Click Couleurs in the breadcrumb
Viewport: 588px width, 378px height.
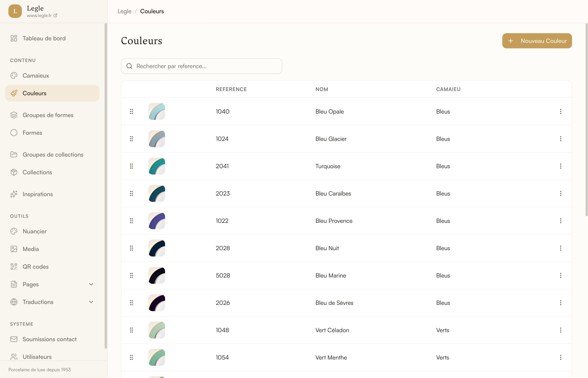pyautogui.click(x=152, y=11)
